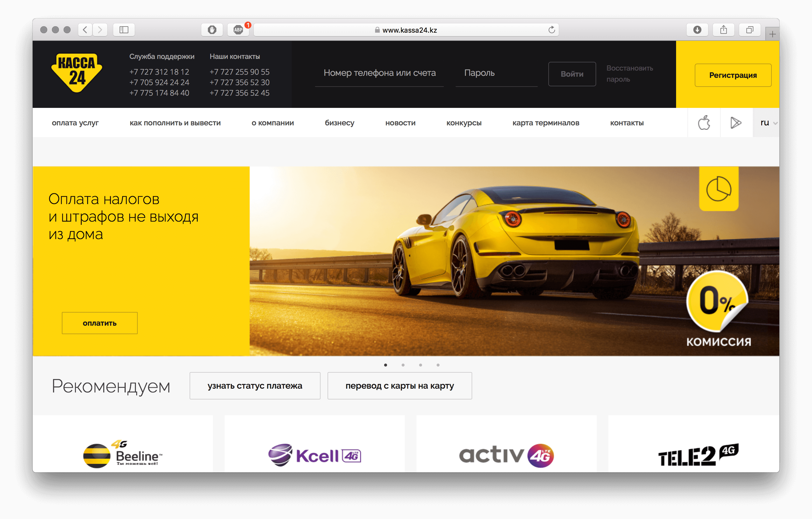Screen dimensions: 812x519
Task: Open the 'контакты' menu item
Action: coord(627,123)
